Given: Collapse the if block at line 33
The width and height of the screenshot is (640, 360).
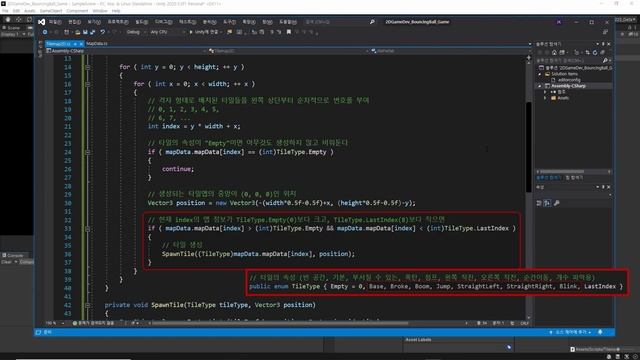Looking at the screenshot, I should pos(88,229).
